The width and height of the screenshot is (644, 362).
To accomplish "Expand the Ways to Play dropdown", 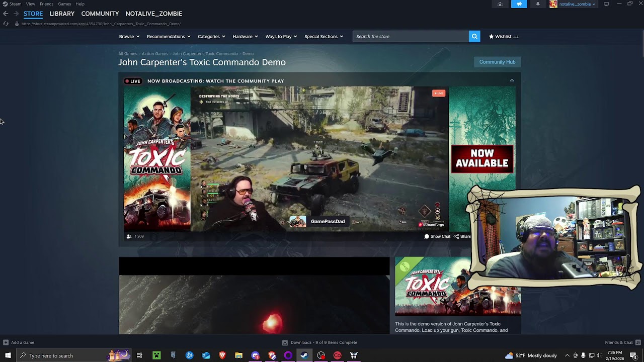I will tap(281, 36).
